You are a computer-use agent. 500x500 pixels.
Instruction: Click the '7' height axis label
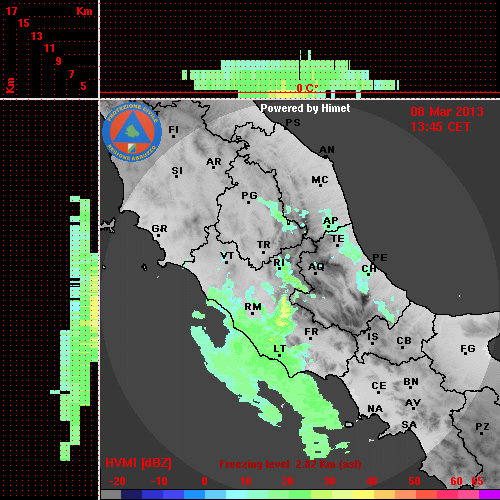point(71,74)
